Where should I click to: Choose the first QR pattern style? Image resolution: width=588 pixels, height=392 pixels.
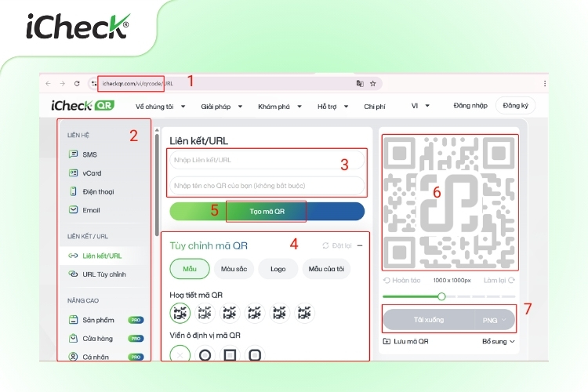[180, 313]
